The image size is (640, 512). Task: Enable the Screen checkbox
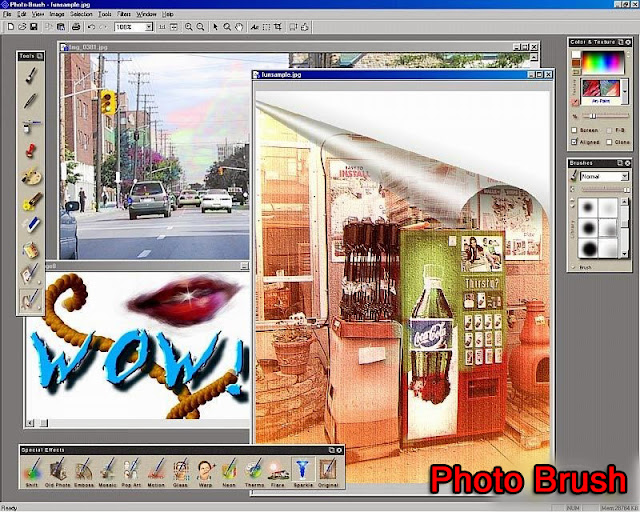(x=574, y=130)
